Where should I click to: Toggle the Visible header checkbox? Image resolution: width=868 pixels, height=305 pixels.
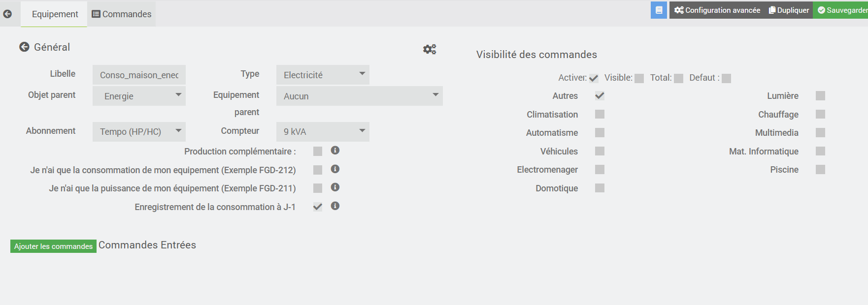coord(639,78)
